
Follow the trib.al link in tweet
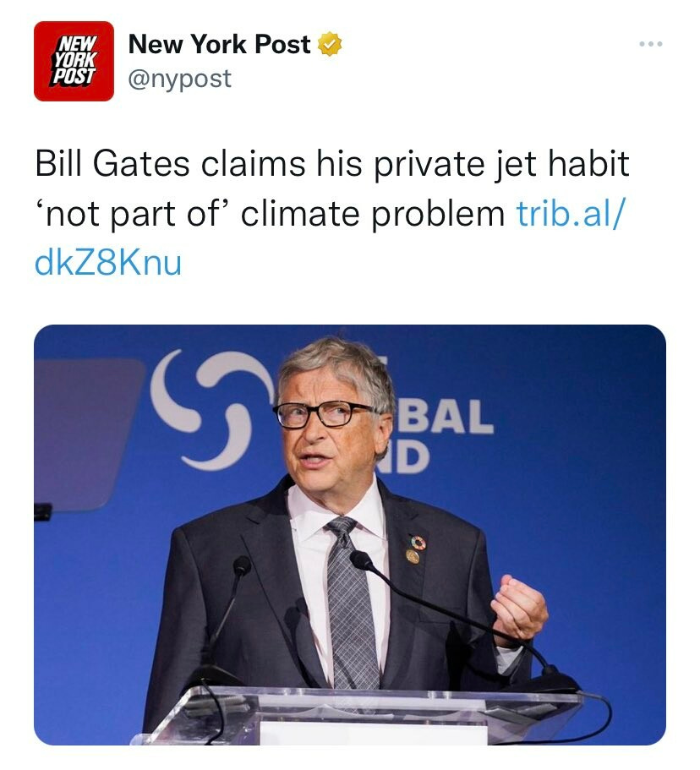571,214
